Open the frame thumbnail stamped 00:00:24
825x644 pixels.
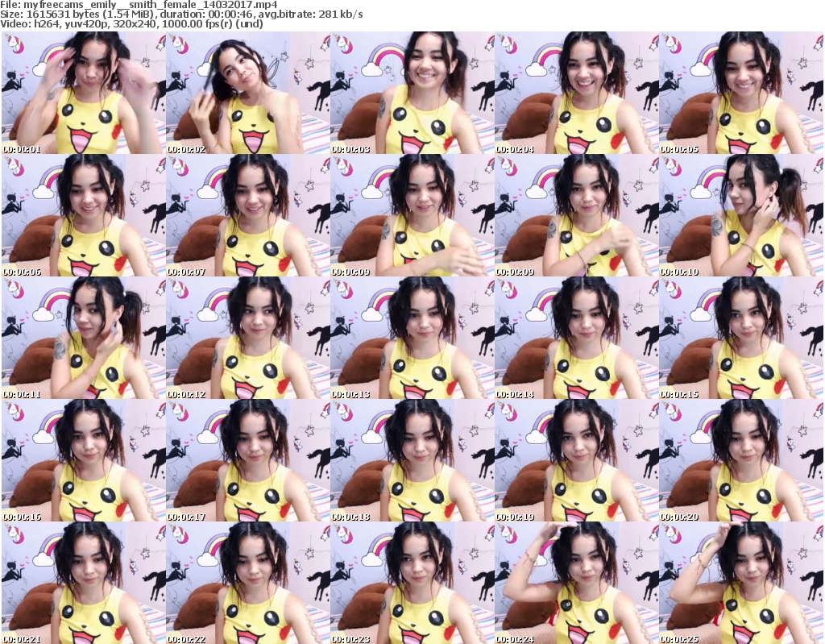pos(577,583)
